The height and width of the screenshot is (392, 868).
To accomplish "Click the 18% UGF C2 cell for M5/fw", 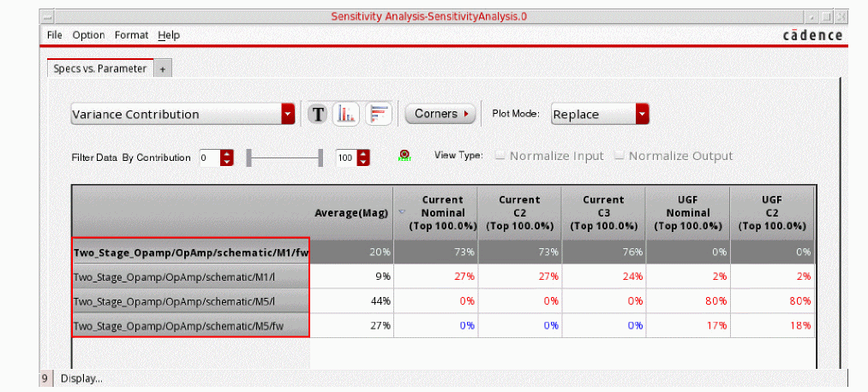I will point(772,325).
